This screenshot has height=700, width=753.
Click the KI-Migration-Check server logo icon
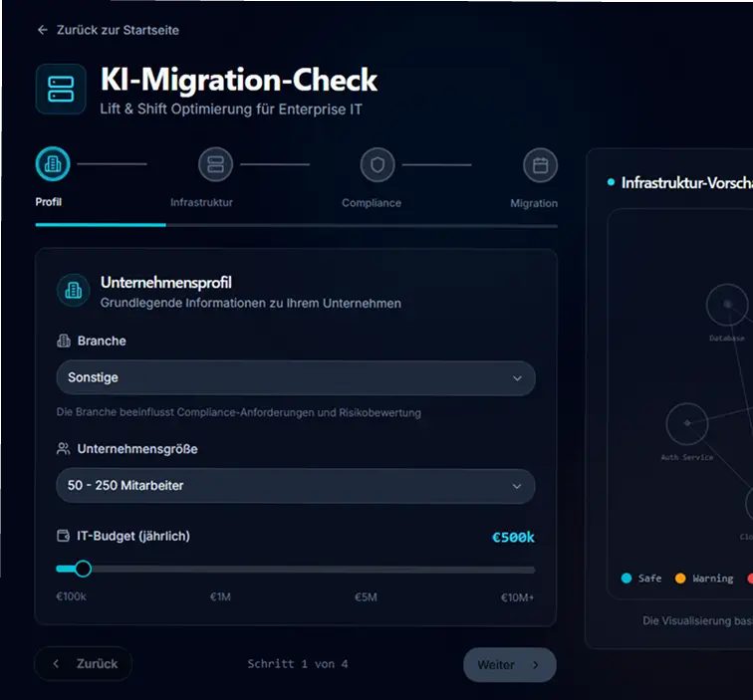[61, 90]
